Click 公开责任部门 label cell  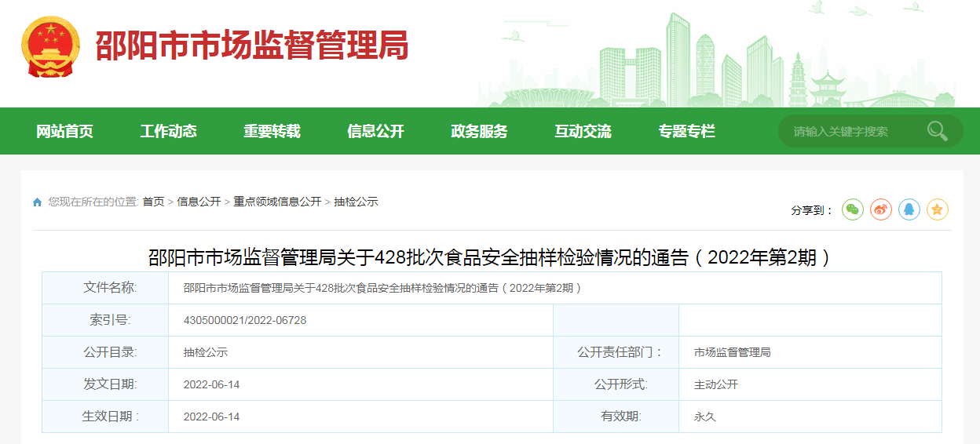616,352
